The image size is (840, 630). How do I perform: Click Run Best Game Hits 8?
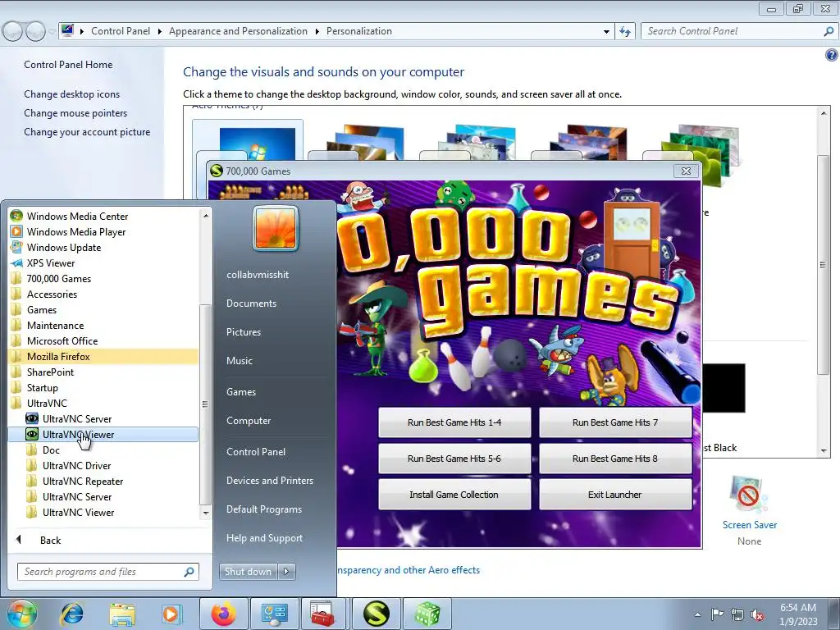[615, 459]
